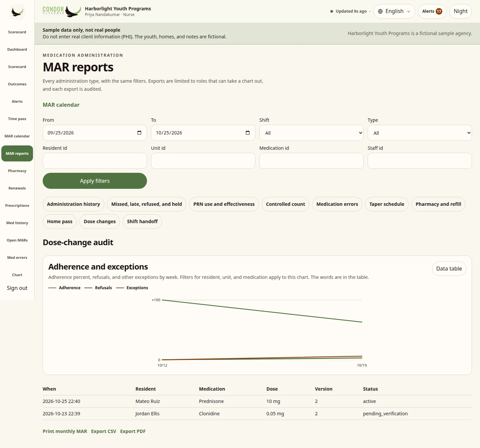Open Time pass in the sidebar
The width and height of the screenshot is (480, 448).
click(x=17, y=119)
